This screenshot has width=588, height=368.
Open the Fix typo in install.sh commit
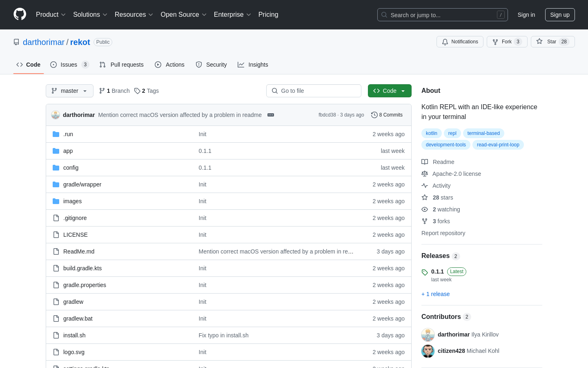(x=223, y=335)
